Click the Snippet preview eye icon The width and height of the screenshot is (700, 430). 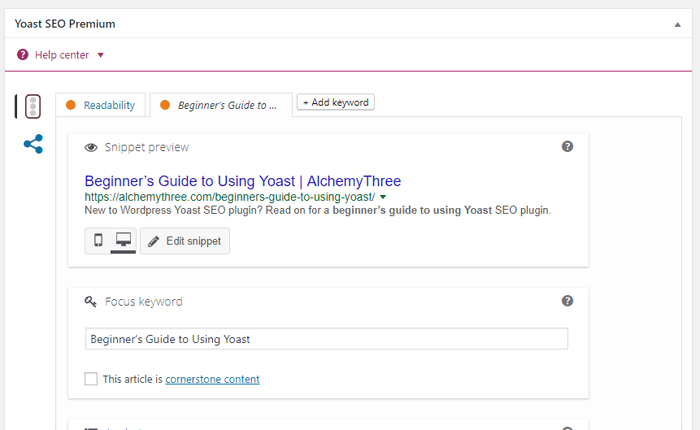pos(91,147)
